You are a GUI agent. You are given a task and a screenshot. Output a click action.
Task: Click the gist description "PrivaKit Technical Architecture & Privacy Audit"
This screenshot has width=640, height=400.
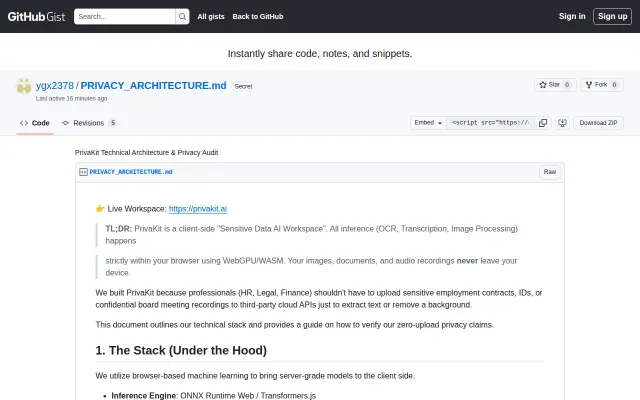pyautogui.click(x=147, y=152)
